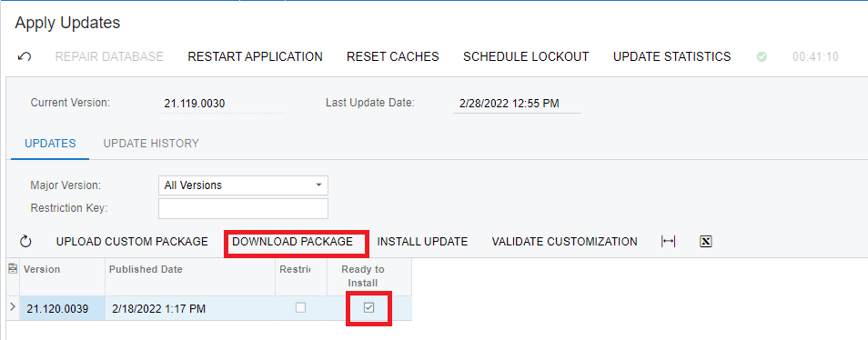868x340 pixels.
Task: Click the Current Version field 21.119.0030
Action: pos(222,104)
